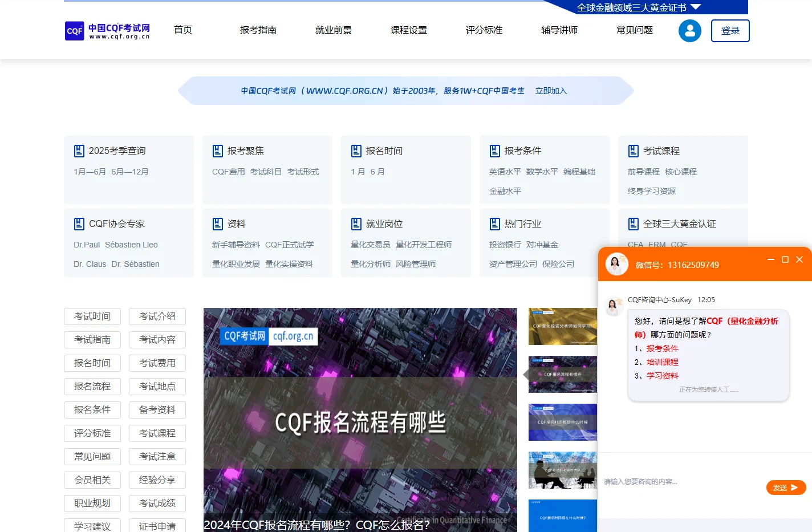
Task: Click the 1月—6月 exam season link
Action: [x=90, y=172]
